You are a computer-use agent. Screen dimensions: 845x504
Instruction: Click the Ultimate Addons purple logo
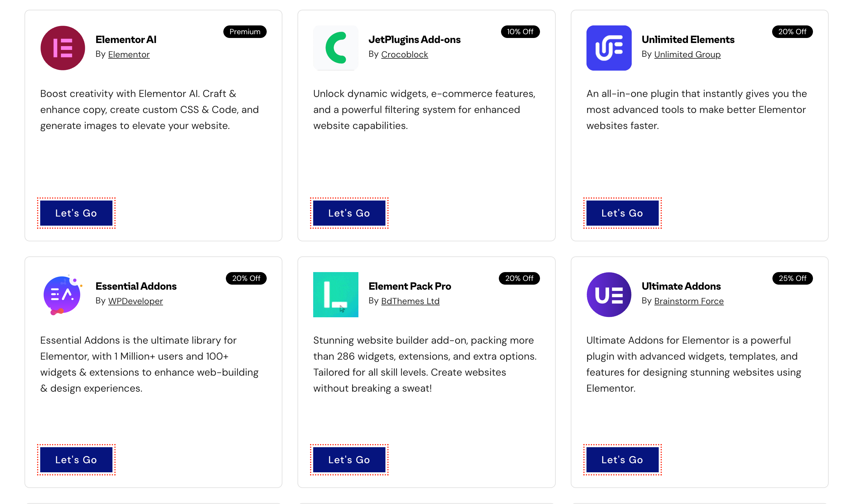(x=608, y=294)
